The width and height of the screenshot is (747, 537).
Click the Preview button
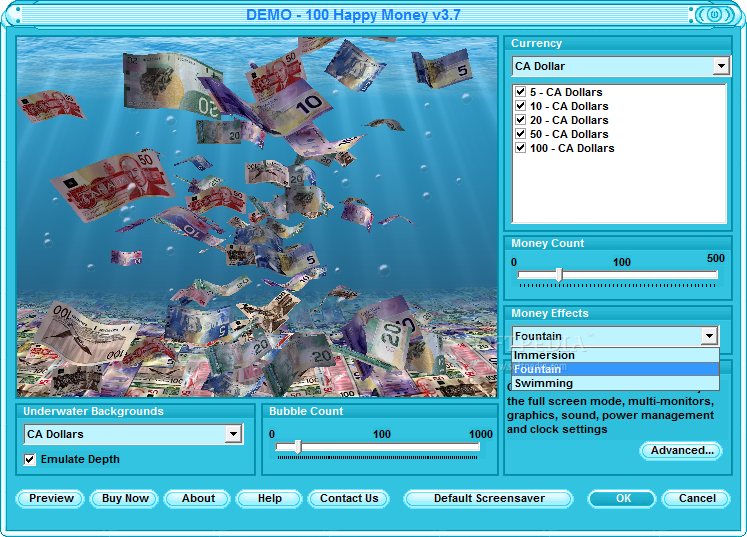[x=50, y=498]
